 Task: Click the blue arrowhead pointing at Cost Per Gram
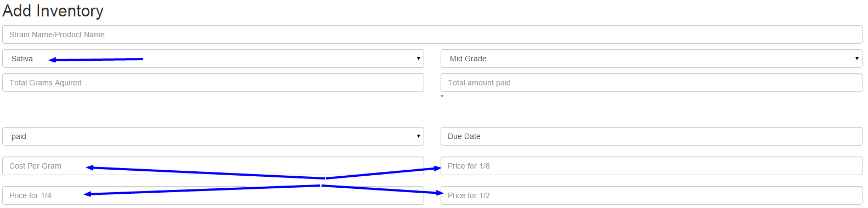[x=91, y=167]
